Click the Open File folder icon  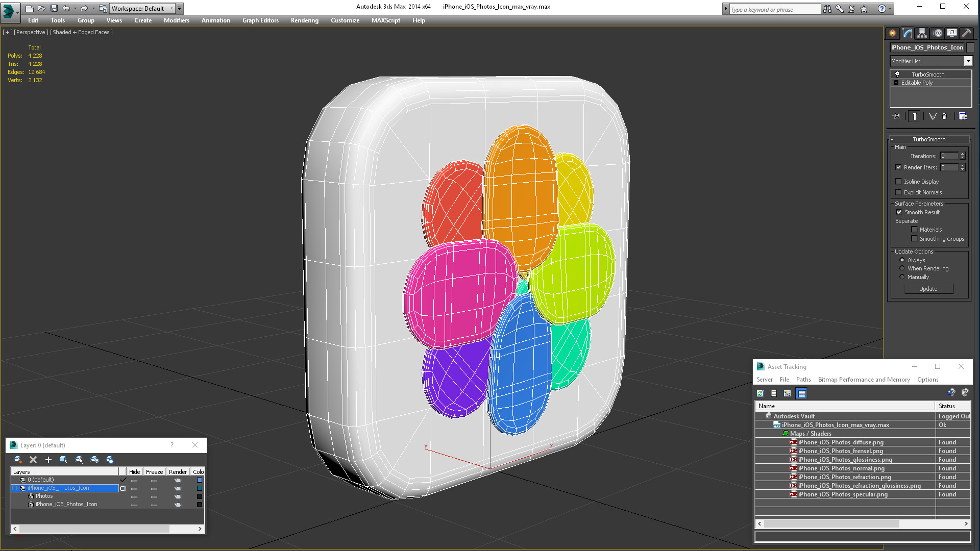[x=42, y=9]
